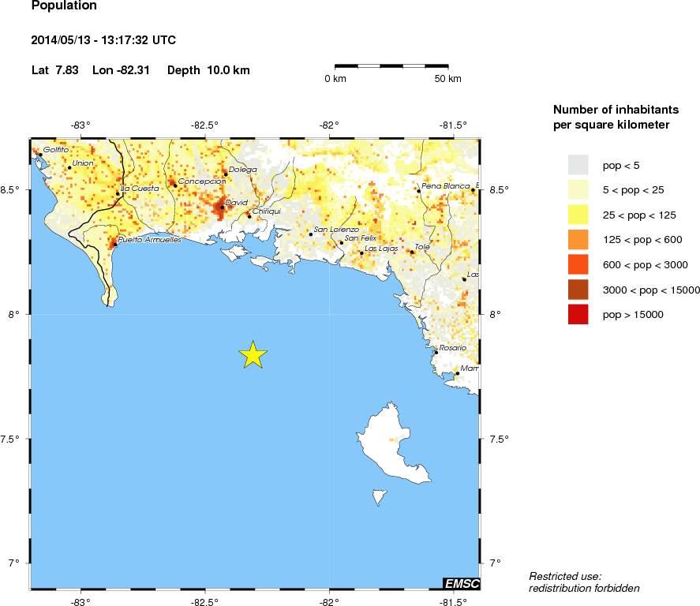Select the Pena Blanca city marker

tap(418, 190)
